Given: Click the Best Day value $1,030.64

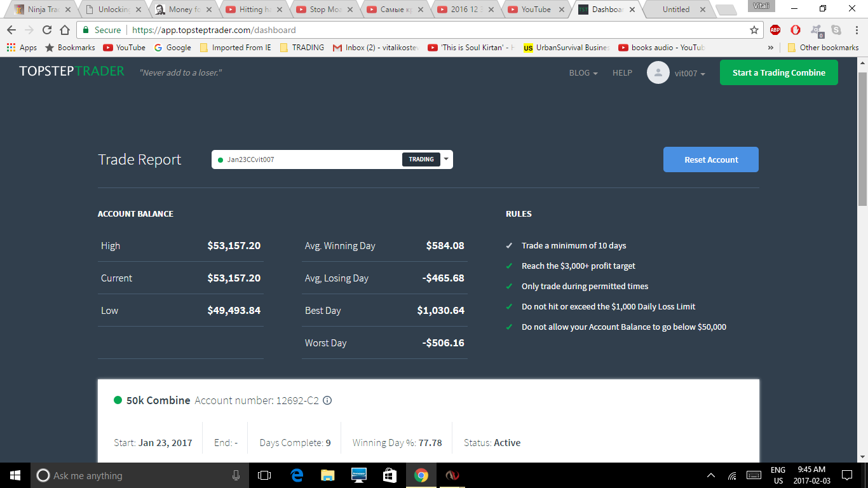Looking at the screenshot, I should 441,311.
